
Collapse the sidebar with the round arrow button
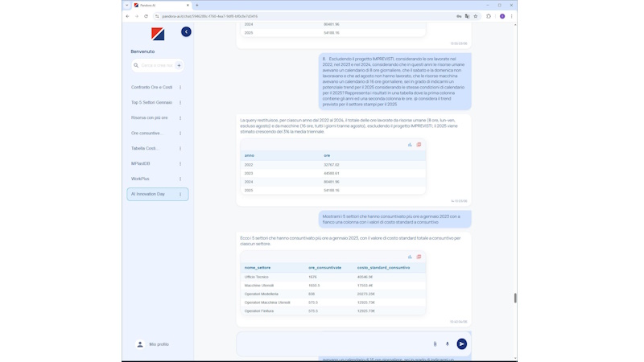(x=186, y=31)
